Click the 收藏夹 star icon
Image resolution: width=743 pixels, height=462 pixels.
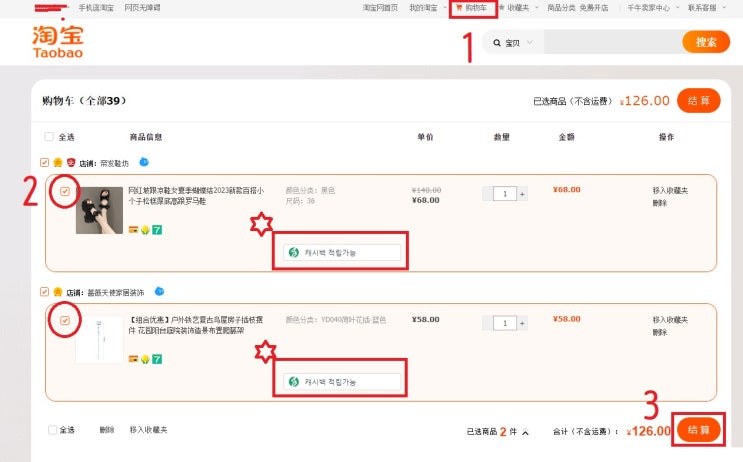click(501, 8)
